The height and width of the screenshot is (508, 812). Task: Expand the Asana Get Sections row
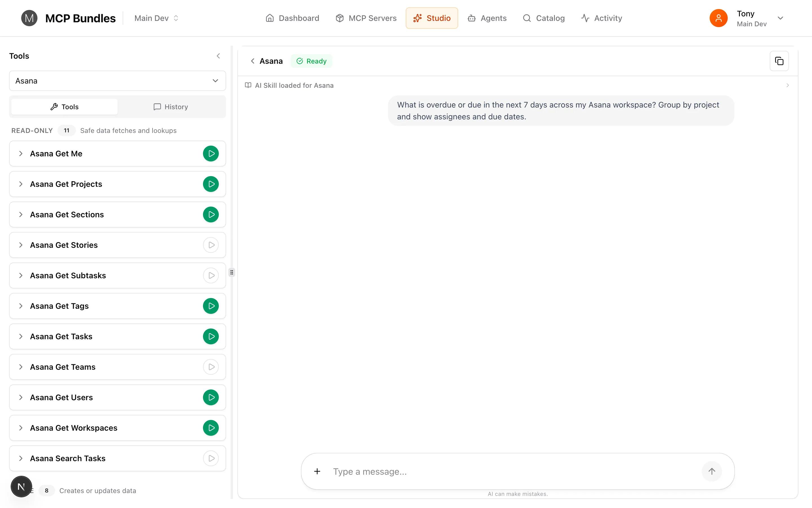[21, 215]
